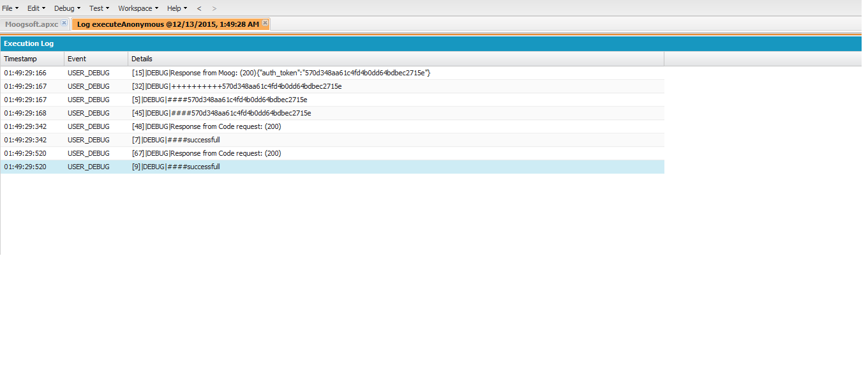Click timestamp 01:49:29:166
The width and height of the screenshot is (868, 369).
pos(26,73)
